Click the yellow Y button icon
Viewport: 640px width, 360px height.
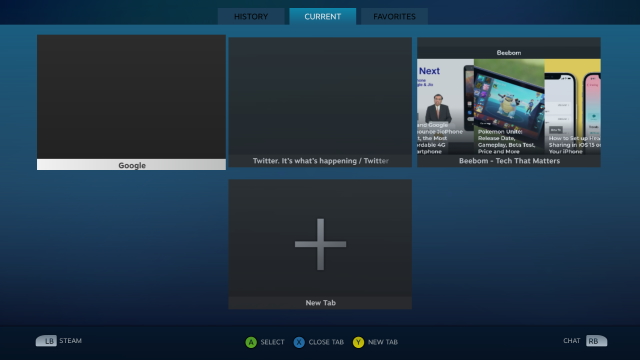point(358,342)
